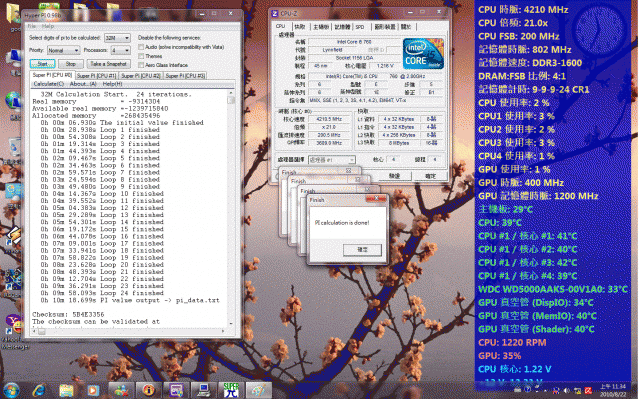Open the taskbar clock and date
640x399 pixels.
613,390
